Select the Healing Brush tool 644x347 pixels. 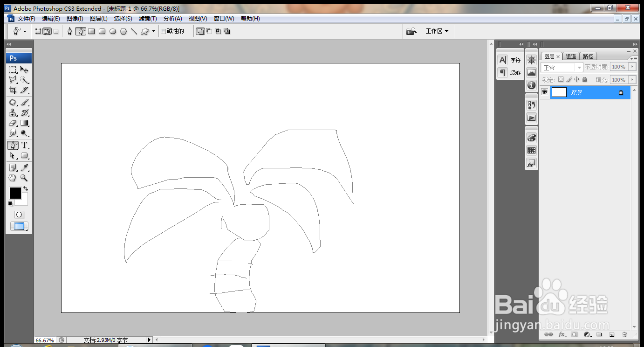coord(13,103)
